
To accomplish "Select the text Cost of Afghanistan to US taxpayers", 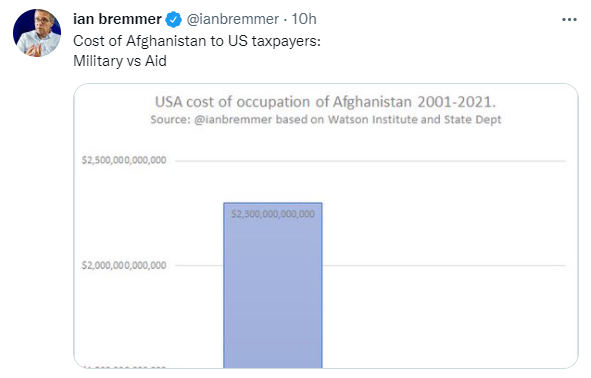I will [196, 41].
